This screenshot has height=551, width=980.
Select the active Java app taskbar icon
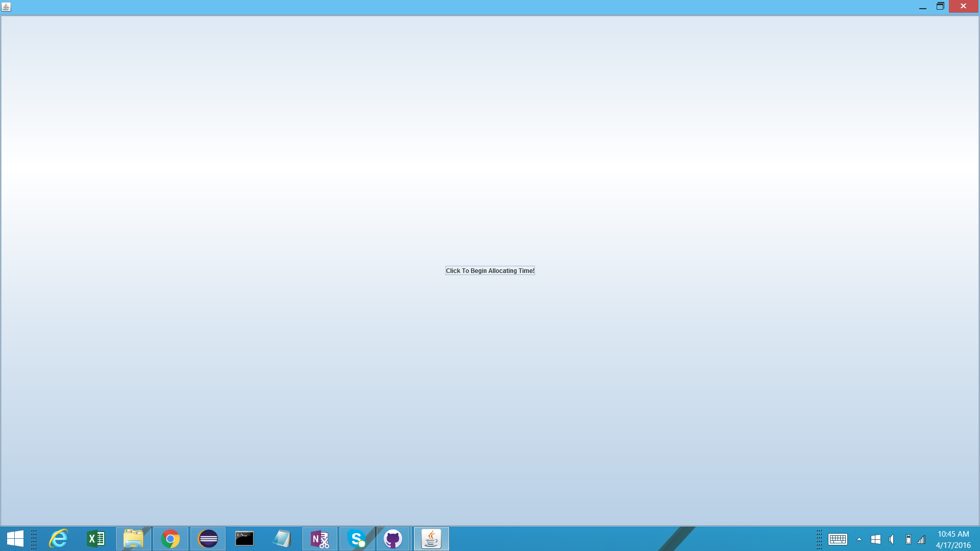click(431, 539)
